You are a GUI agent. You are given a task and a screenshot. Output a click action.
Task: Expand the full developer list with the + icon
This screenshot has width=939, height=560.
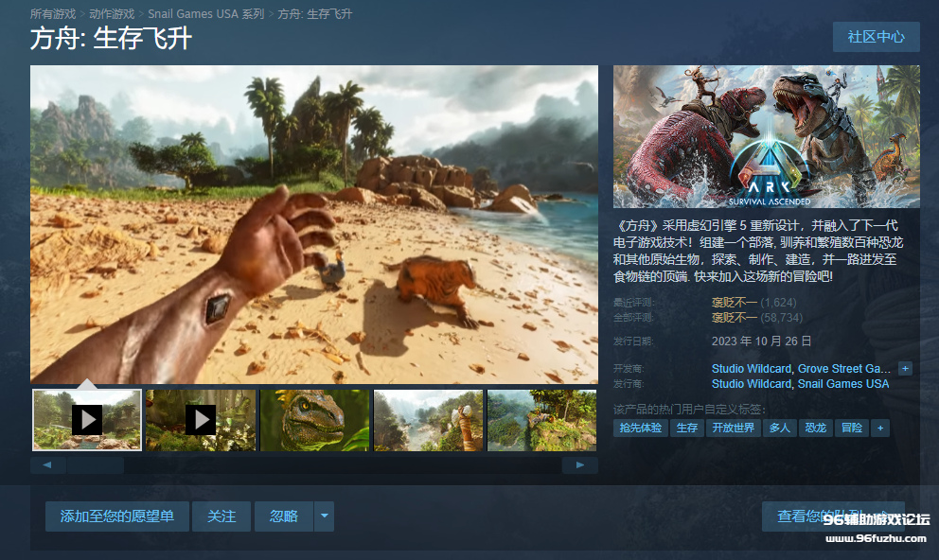pos(904,368)
